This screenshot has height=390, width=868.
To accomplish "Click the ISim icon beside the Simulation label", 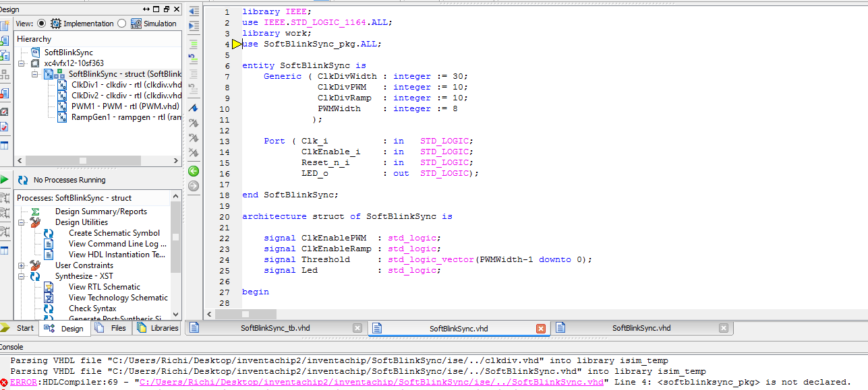I will [x=136, y=23].
